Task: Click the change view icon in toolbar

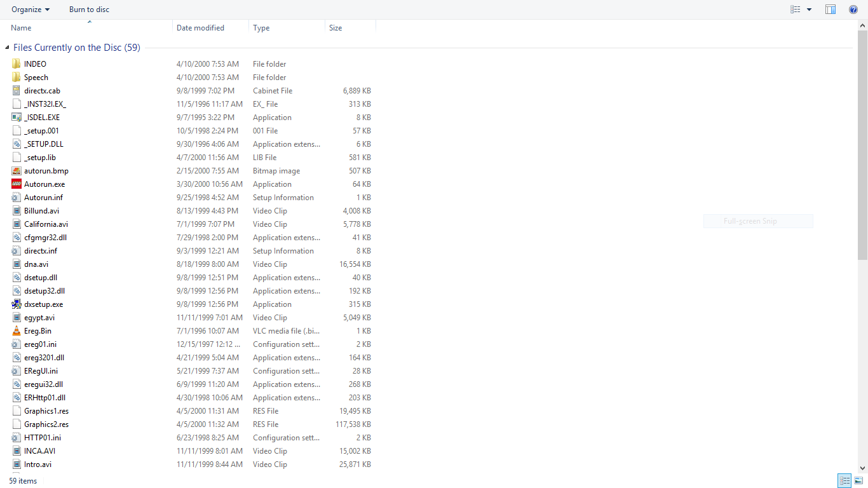Action: click(x=796, y=10)
